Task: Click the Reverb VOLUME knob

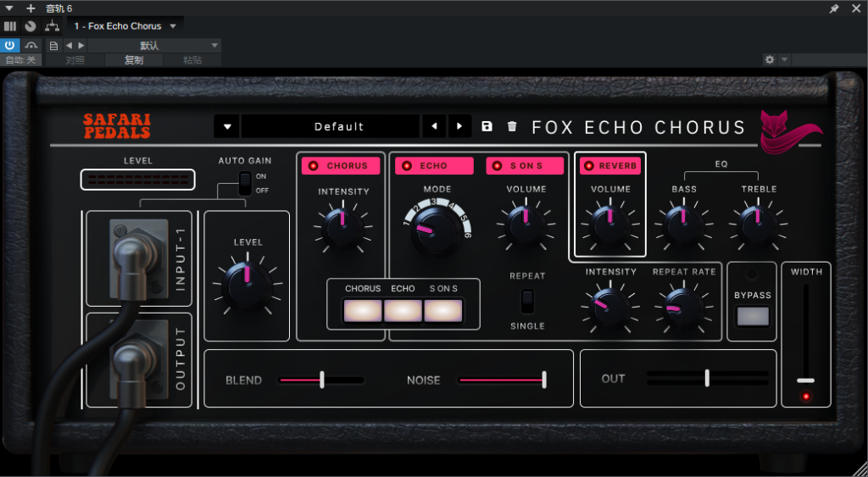Action: click(610, 225)
